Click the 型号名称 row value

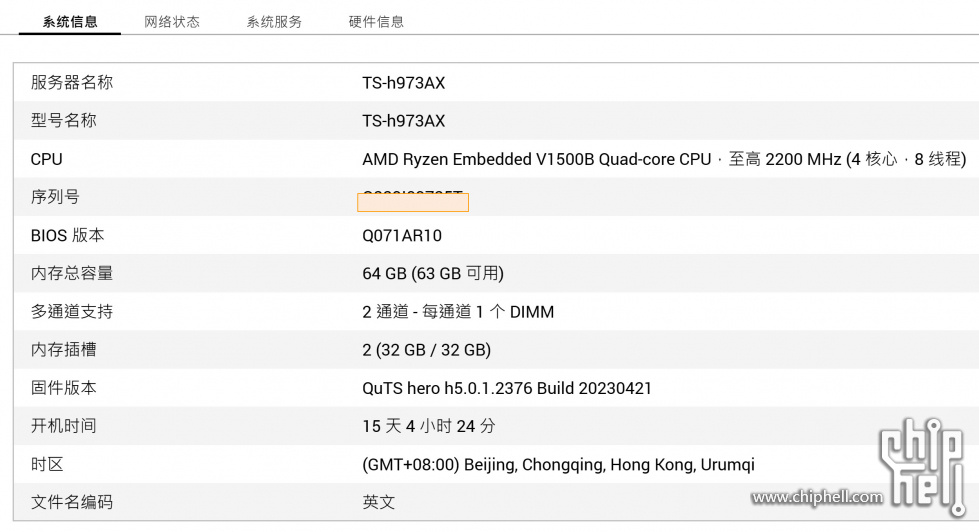tap(403, 121)
